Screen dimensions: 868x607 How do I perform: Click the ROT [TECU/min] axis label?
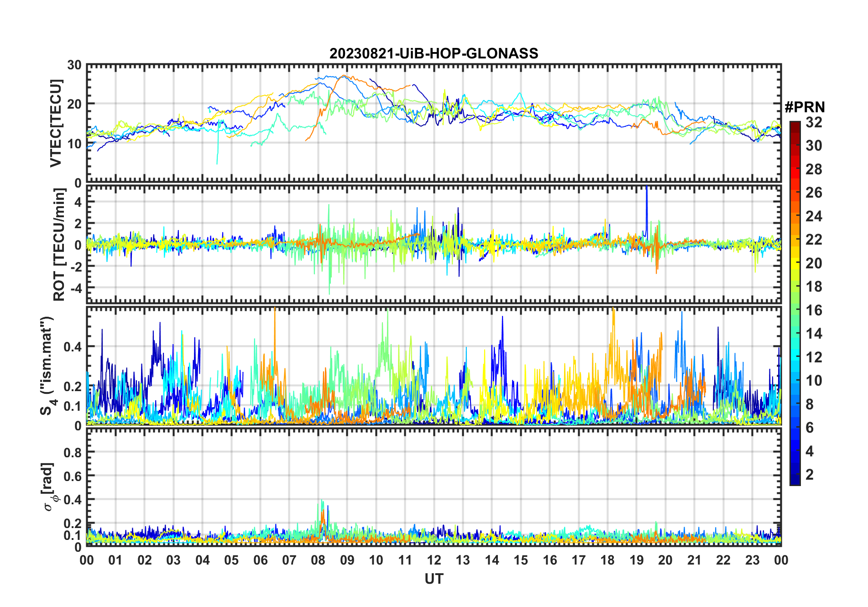click(59, 245)
